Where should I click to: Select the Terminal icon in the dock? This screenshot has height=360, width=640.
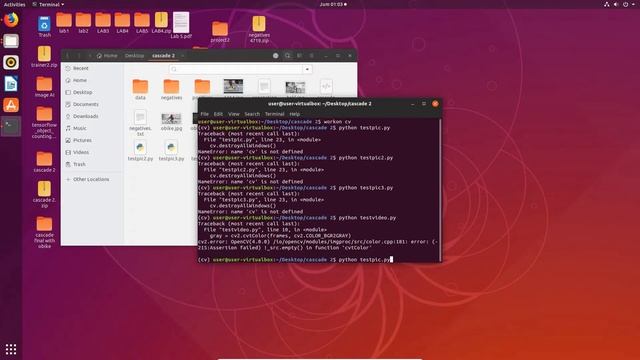click(11, 126)
